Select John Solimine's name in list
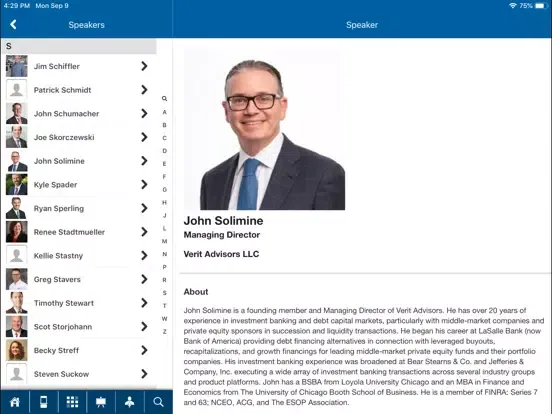 [x=59, y=161]
